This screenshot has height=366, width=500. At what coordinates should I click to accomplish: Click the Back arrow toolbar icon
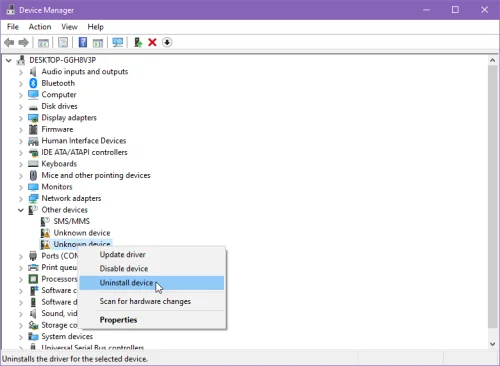[9, 42]
